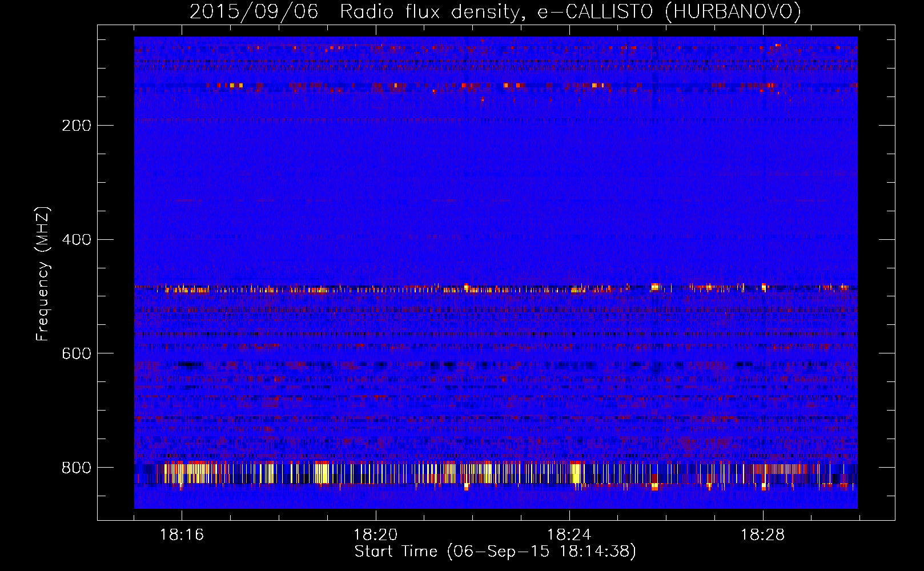Select the 400 frequency tick label
Image resolution: width=924 pixels, height=571 pixels.
click(x=77, y=239)
